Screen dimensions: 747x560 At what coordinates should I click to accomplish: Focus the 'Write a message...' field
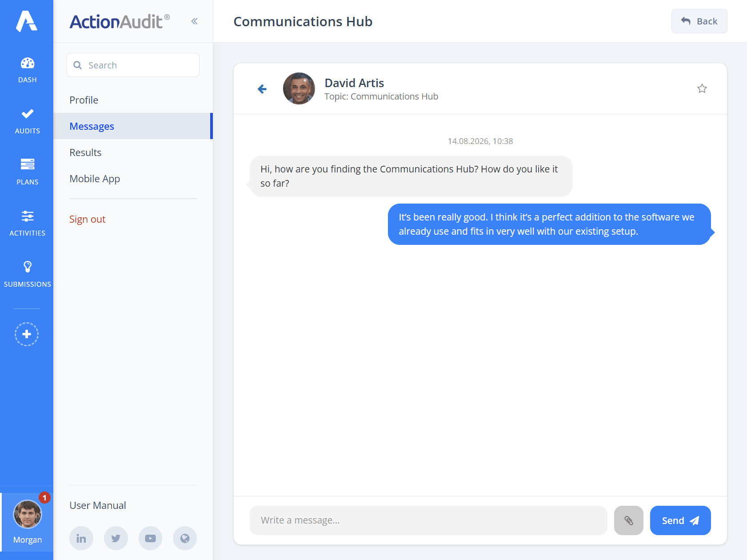pyautogui.click(x=428, y=520)
